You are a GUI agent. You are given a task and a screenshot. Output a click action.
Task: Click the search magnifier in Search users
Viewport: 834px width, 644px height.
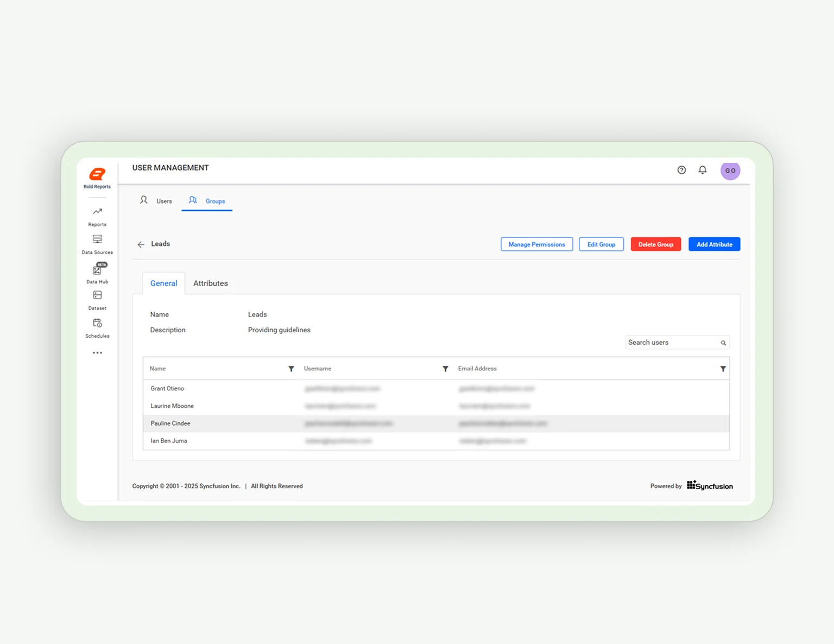coord(723,342)
